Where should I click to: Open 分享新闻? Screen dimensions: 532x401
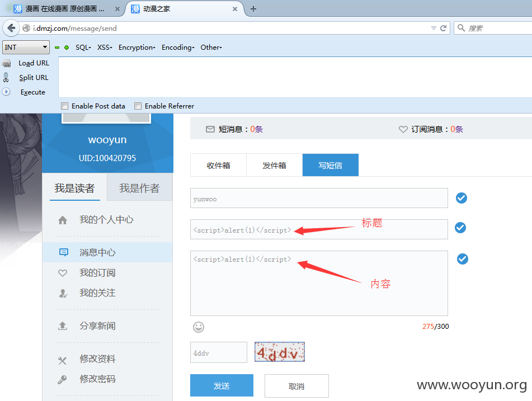tap(97, 325)
